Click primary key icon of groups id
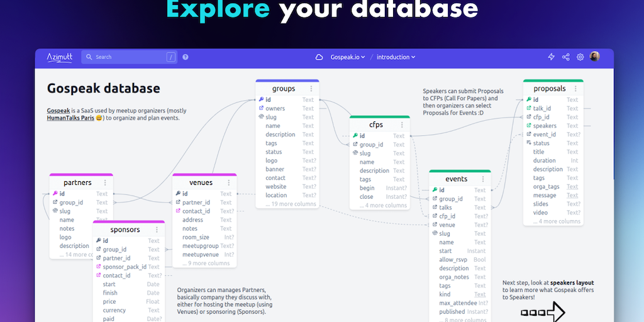644x322 pixels. coord(261,99)
